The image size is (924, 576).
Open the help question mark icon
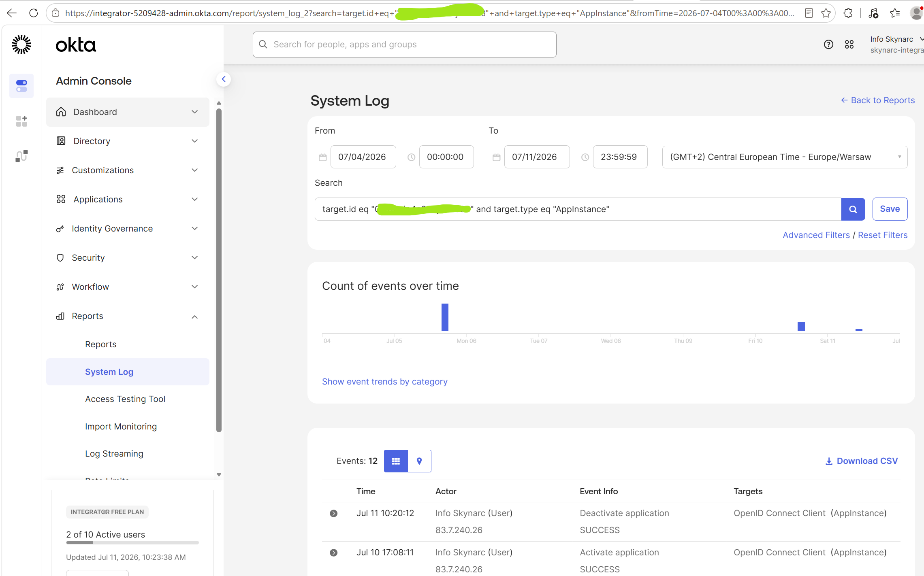(x=828, y=45)
